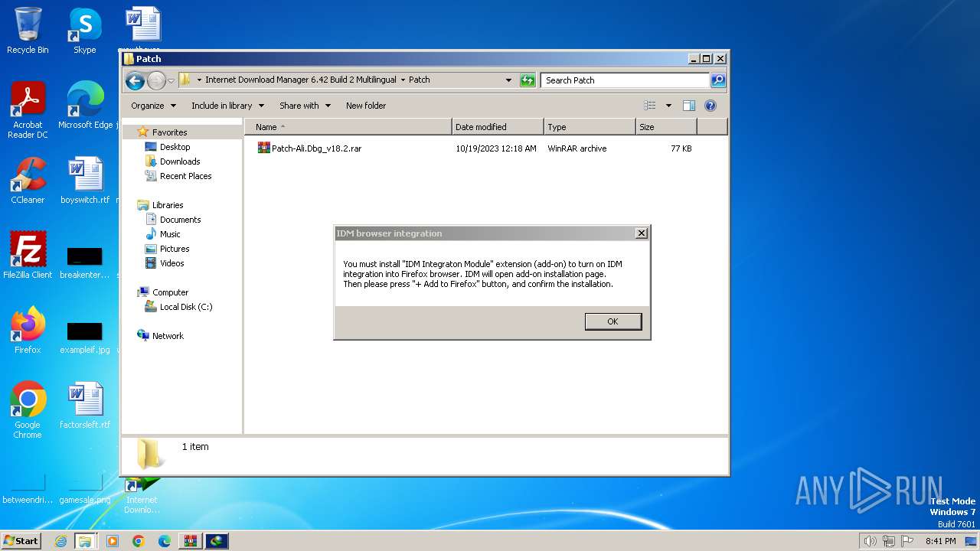Select the FileZilla Client desktop icon
980x551 pixels.
click(x=28, y=255)
